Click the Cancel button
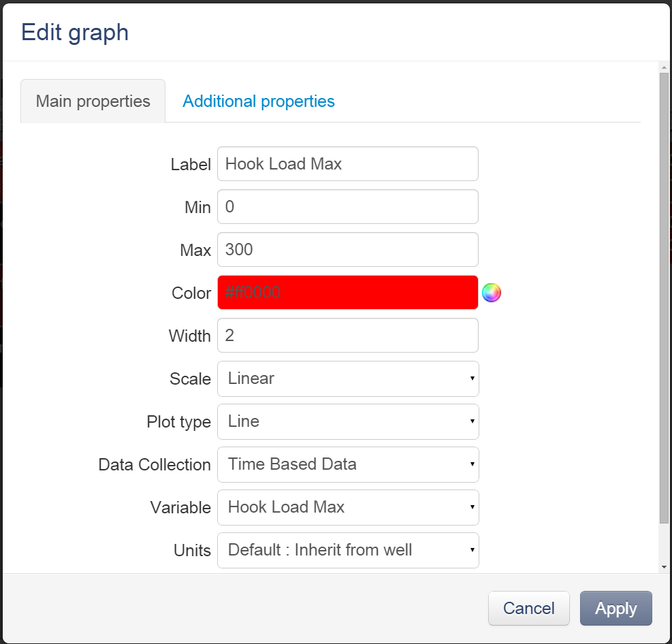This screenshot has width=672, height=644. coord(529,608)
